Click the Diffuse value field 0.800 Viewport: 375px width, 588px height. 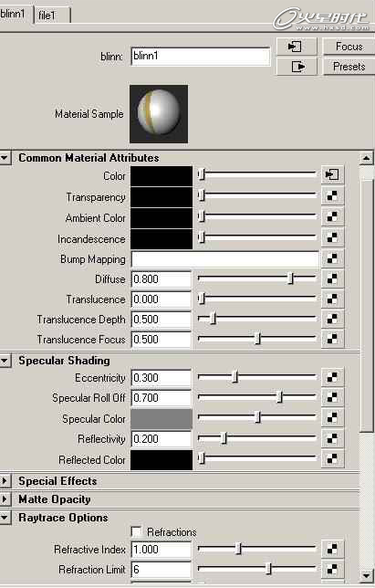(x=161, y=279)
